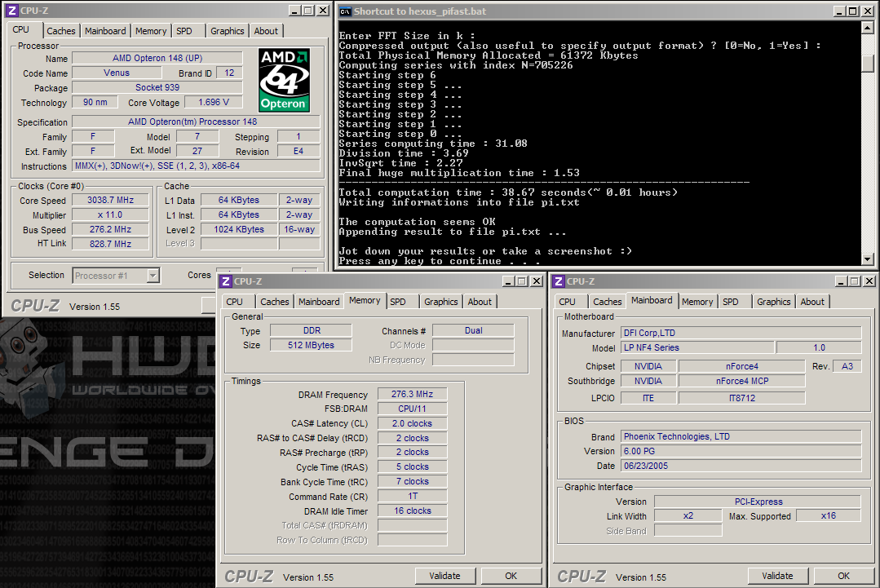The image size is (880, 588).
Task: Switch to the Mainboard tab in the Memory CPU-Z window
Action: click(319, 301)
